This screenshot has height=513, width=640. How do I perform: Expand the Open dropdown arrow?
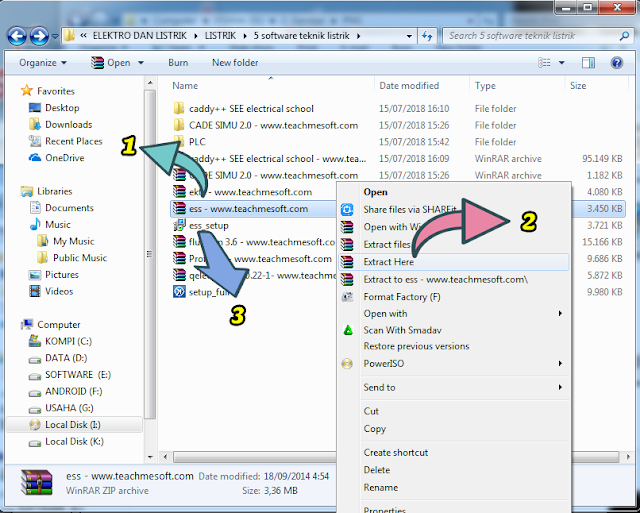141,63
